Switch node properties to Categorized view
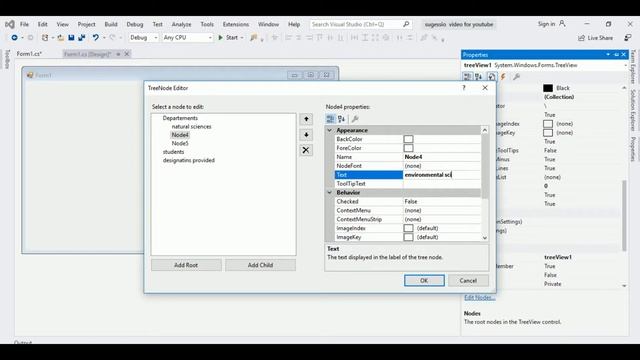The width and height of the screenshot is (640, 360). (330, 119)
